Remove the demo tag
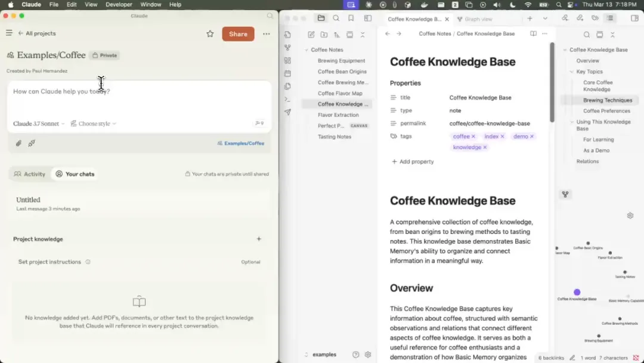The width and height of the screenshot is (644, 363). coord(532,137)
